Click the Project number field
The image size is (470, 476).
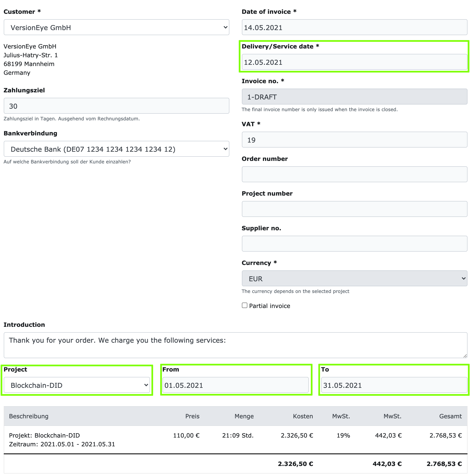(354, 209)
